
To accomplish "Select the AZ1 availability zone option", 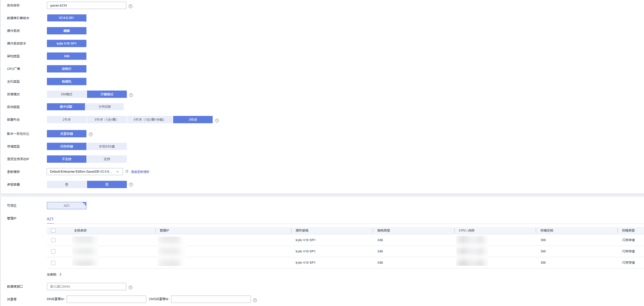I will click(x=67, y=206).
